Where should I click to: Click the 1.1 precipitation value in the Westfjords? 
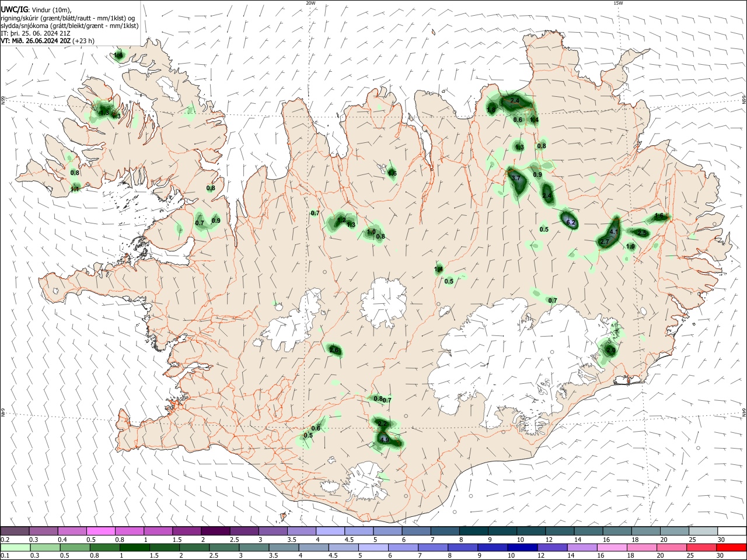click(75, 189)
